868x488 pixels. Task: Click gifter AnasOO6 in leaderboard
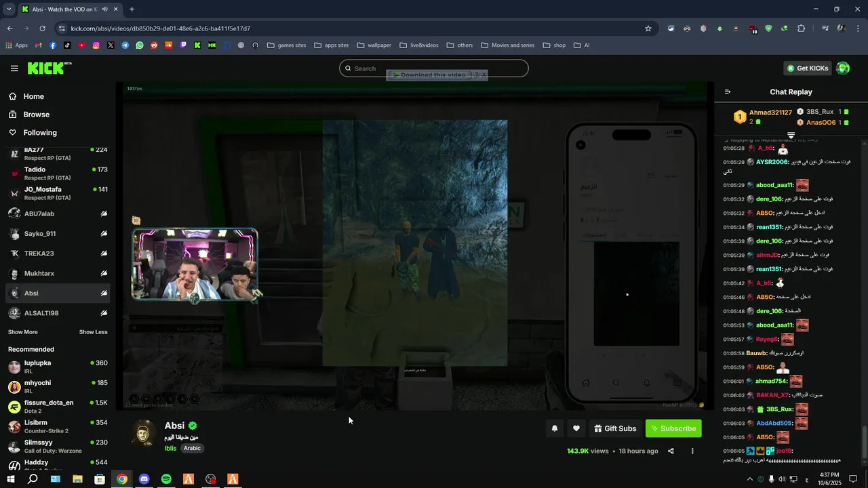pos(821,123)
